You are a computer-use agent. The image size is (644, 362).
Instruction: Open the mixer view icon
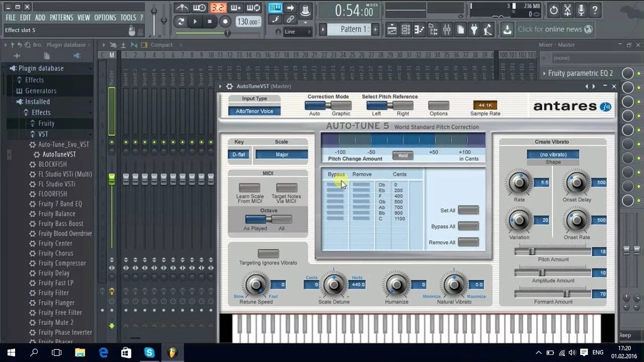click(x=446, y=30)
